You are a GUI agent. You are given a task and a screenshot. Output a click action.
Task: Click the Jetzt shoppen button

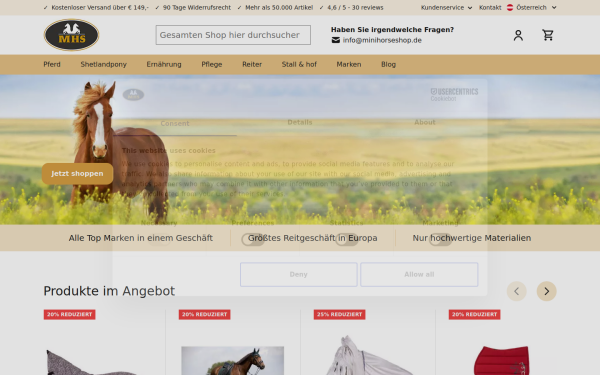[77, 174]
